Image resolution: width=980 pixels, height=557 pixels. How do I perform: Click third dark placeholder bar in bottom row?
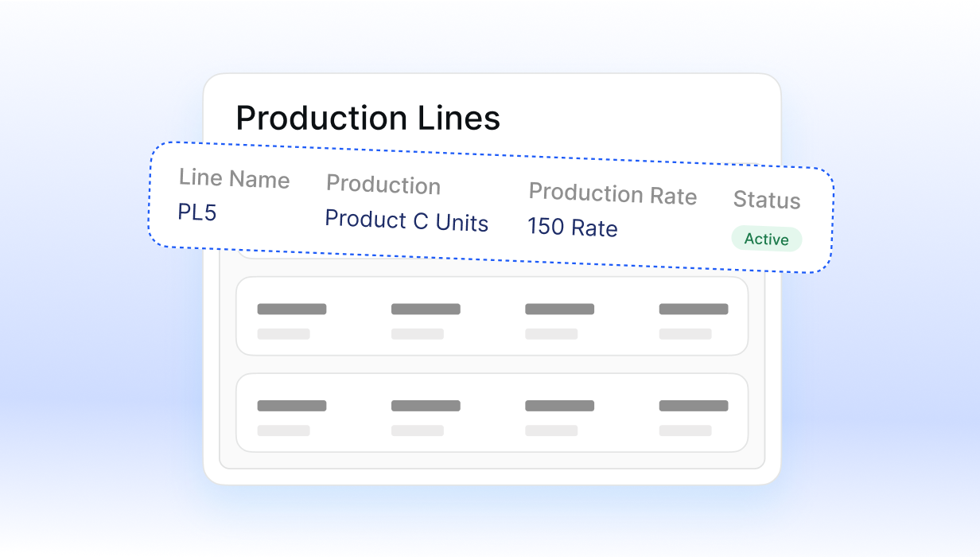559,406
